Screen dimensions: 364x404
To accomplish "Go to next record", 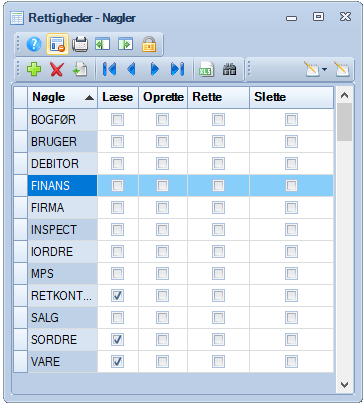I will click(154, 69).
